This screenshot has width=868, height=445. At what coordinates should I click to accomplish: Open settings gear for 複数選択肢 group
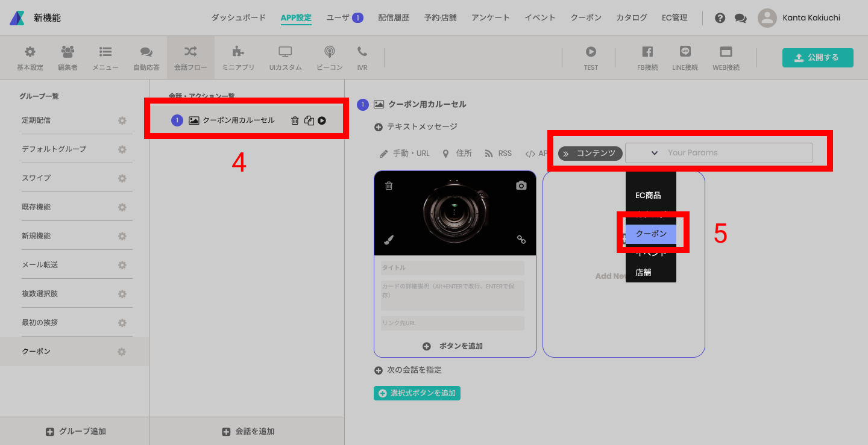122,294
